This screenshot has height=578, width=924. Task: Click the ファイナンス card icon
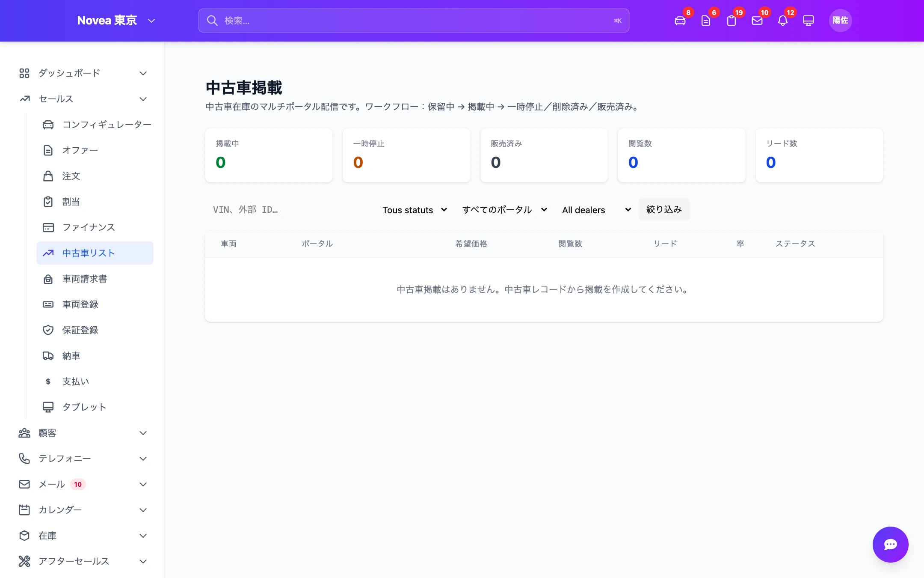pos(48,227)
